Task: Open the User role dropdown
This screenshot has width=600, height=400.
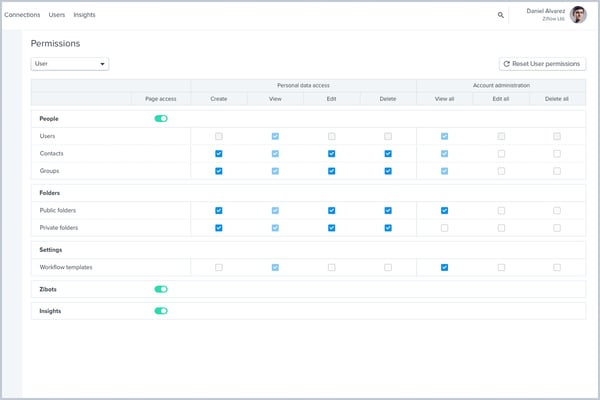Action: [70, 64]
